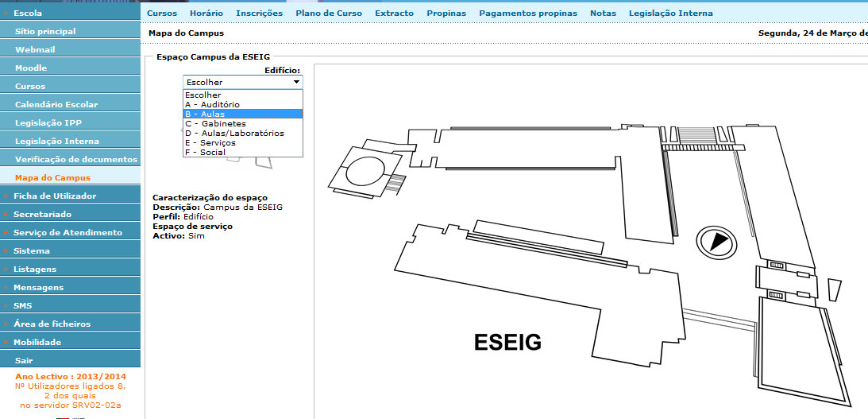The image size is (868, 419).
Task: Click the ESEIG label on the campus map
Action: point(507,343)
